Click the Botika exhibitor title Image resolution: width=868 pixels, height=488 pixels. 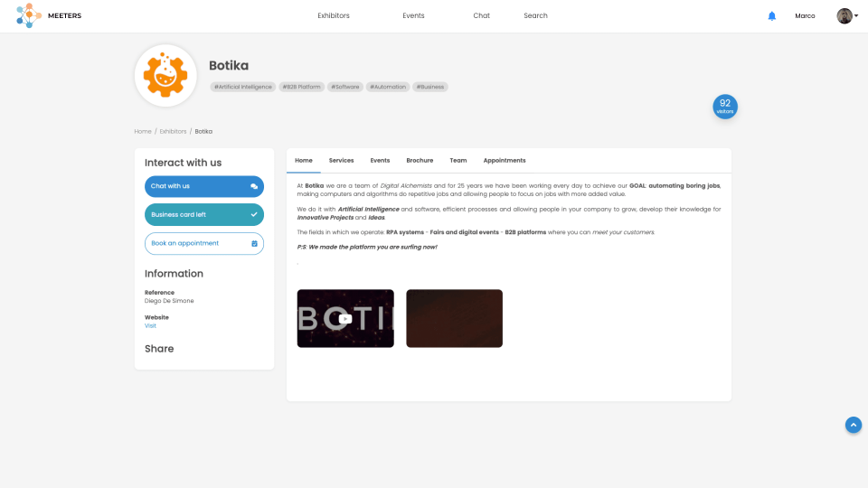tap(229, 66)
